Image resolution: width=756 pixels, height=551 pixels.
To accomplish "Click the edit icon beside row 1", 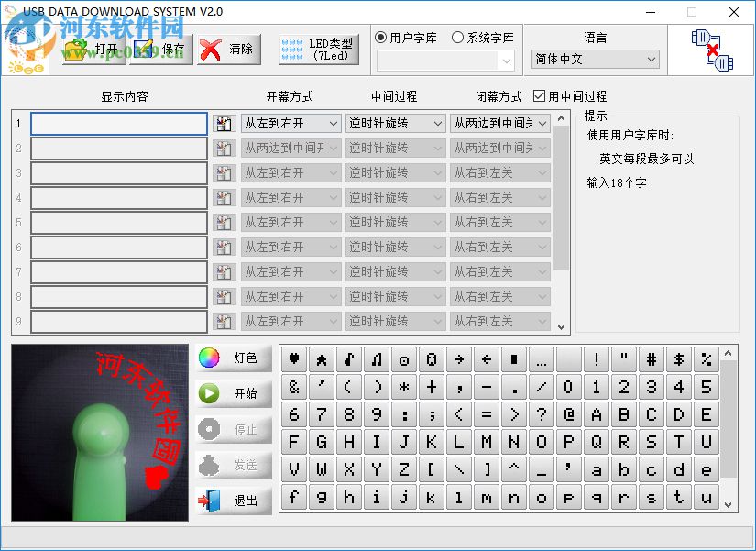I will click(x=225, y=123).
